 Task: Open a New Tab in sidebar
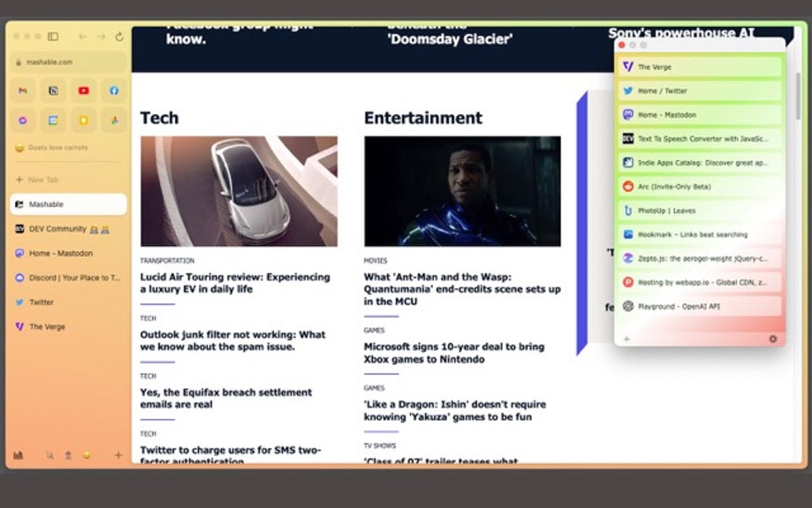[x=68, y=180]
